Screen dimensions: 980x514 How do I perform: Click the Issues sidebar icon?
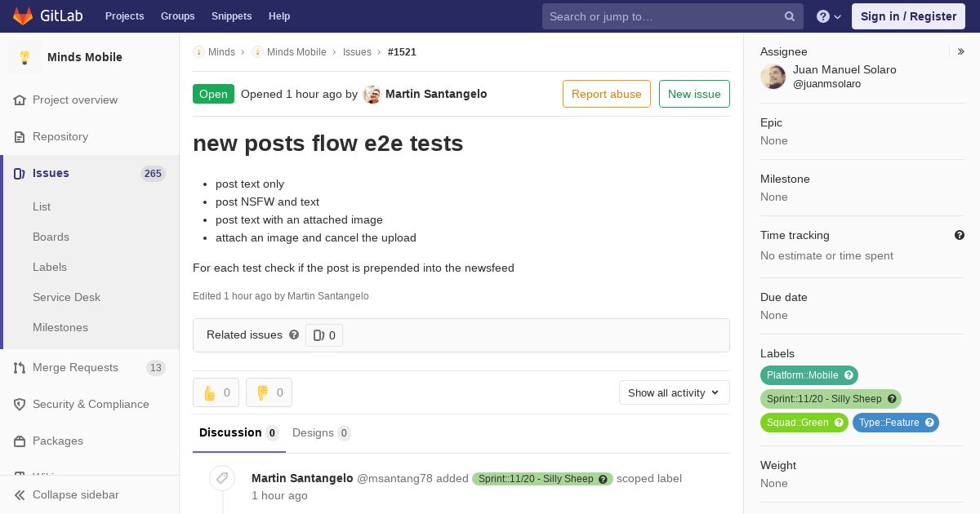click(x=20, y=173)
